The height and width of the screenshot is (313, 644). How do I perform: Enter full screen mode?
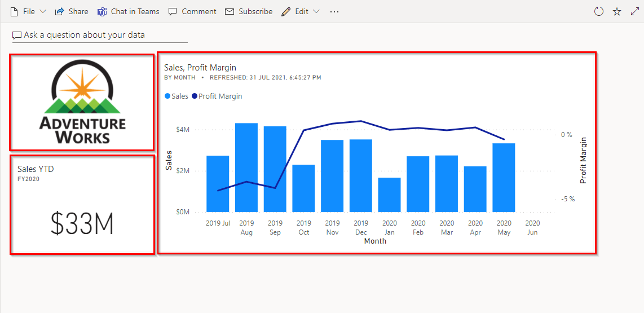tap(634, 11)
